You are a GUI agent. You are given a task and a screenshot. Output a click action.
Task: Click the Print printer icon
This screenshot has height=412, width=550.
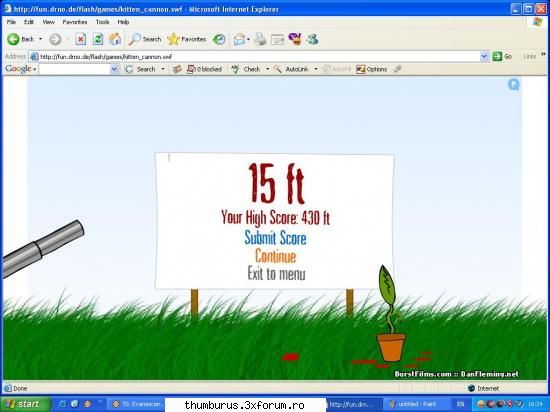(260, 39)
